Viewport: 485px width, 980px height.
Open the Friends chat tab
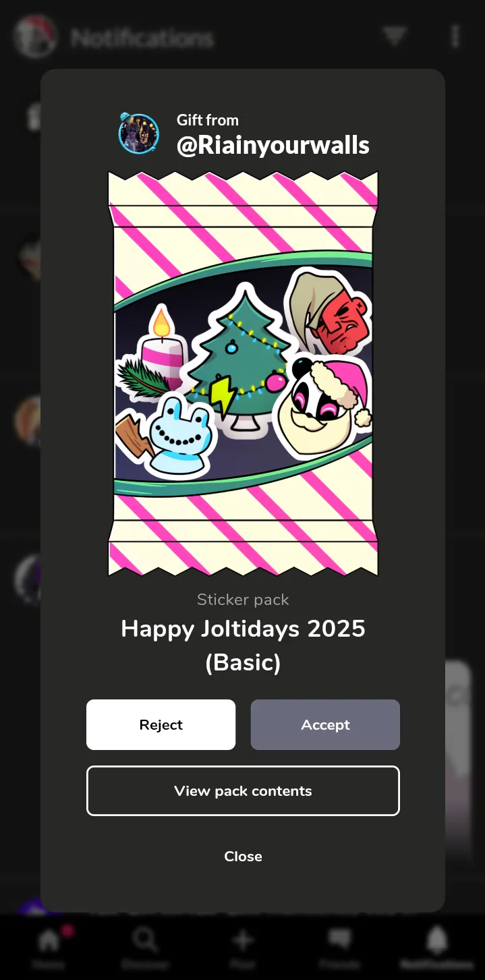(339, 946)
